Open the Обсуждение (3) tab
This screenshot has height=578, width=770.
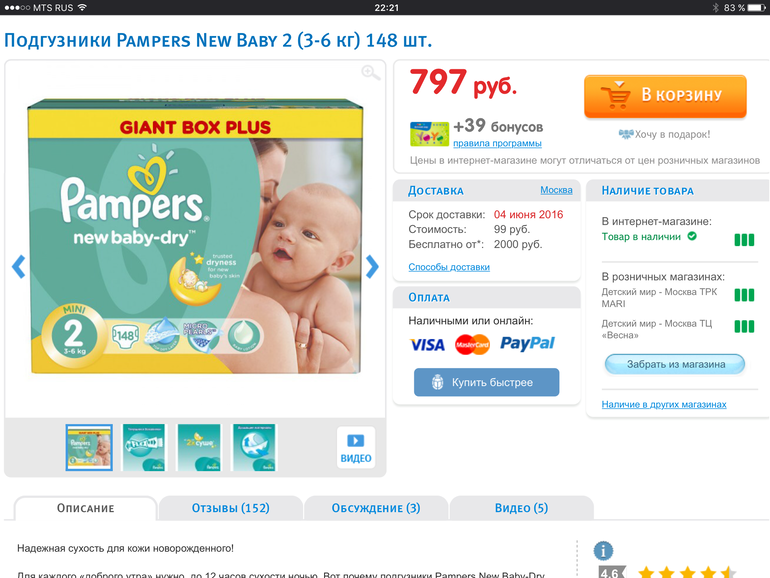pos(376,508)
